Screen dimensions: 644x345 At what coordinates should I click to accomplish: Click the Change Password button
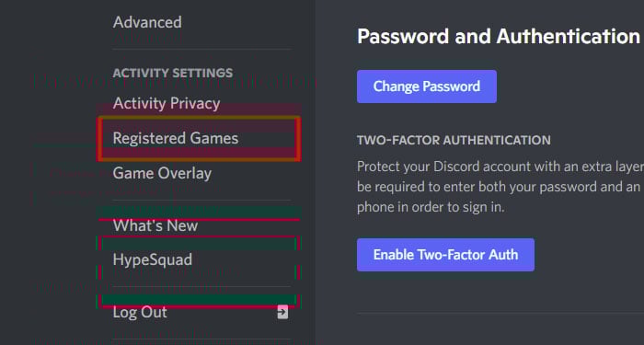pos(427,86)
